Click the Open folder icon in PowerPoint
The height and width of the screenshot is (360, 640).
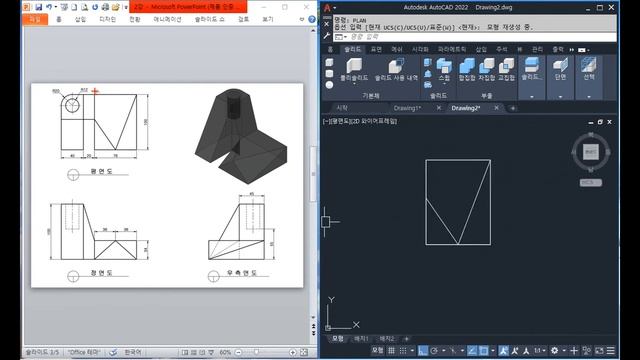click(x=116, y=7)
